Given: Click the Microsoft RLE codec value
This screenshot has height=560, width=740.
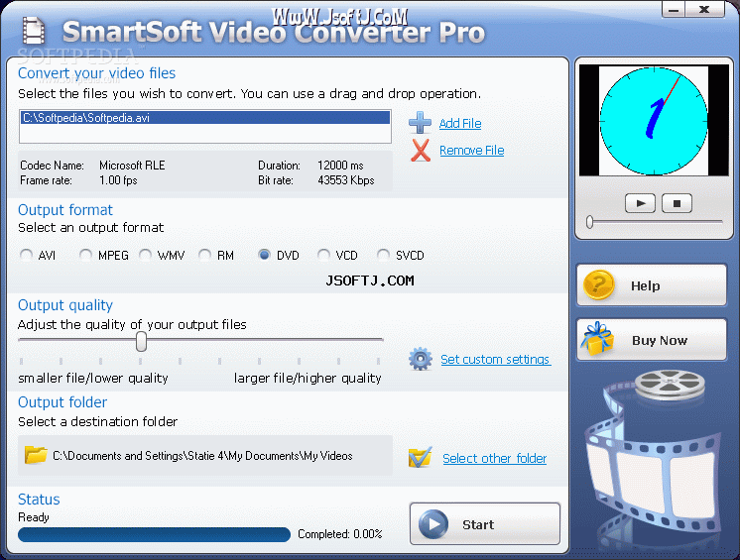Looking at the screenshot, I should 132,166.
